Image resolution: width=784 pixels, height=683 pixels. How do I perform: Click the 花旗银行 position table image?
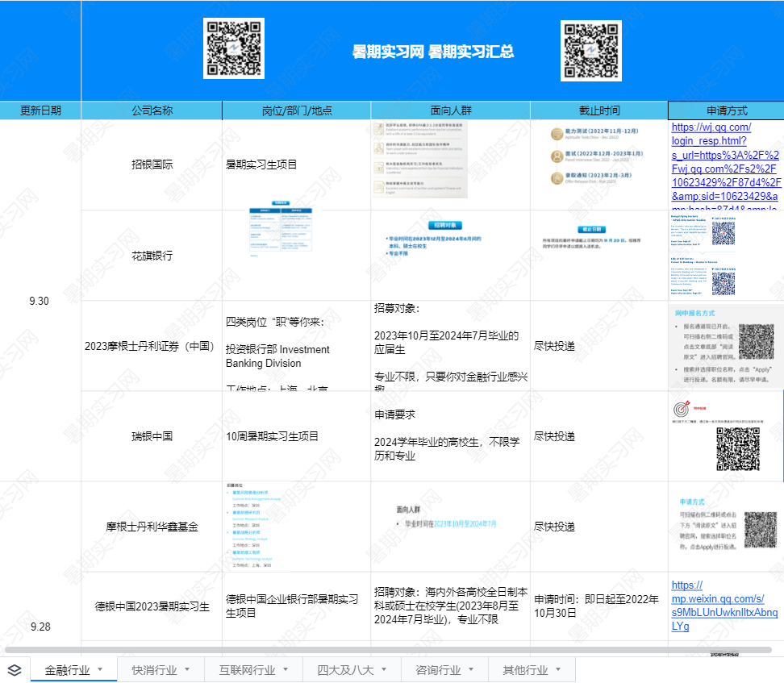(x=281, y=229)
